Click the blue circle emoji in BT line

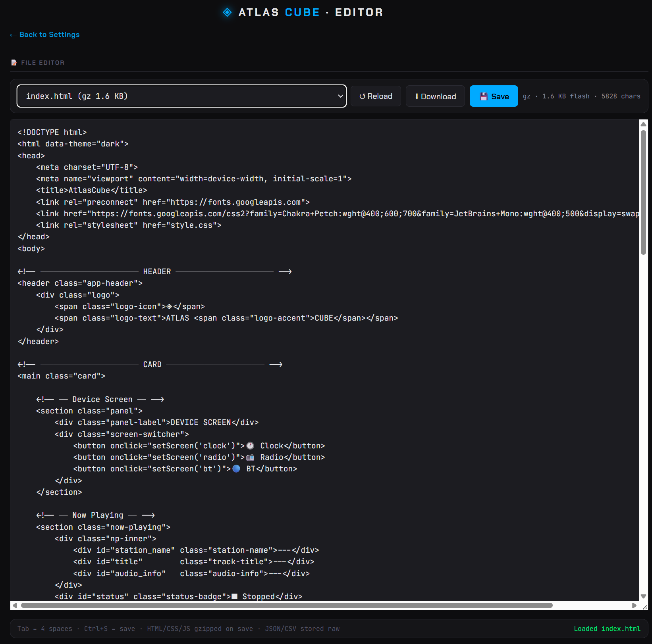pos(236,469)
